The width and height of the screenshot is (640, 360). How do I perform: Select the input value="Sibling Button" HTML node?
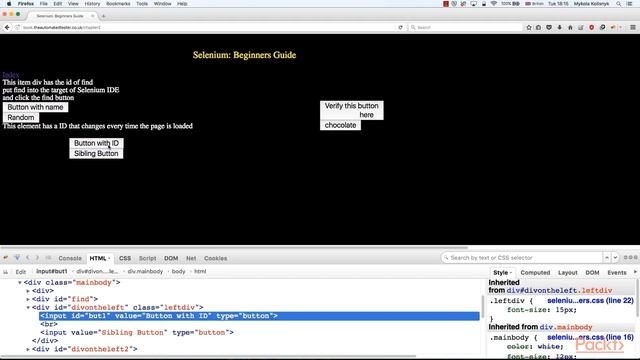137,333
